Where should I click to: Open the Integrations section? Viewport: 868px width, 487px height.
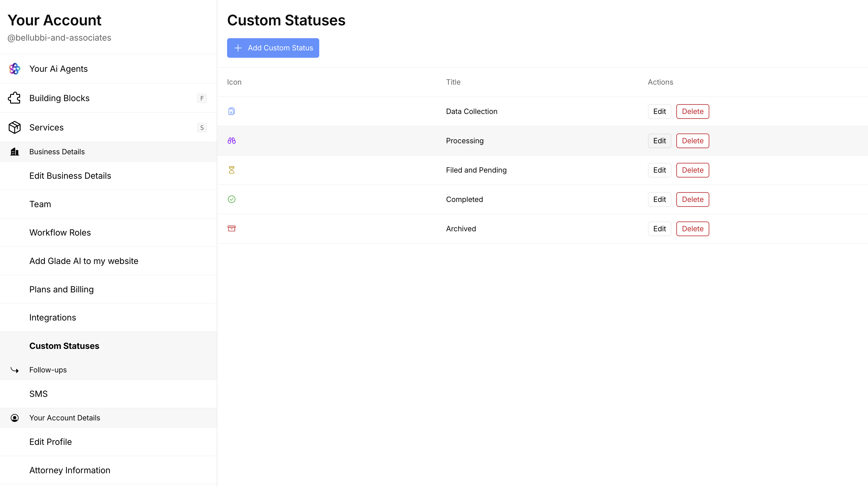(x=52, y=317)
